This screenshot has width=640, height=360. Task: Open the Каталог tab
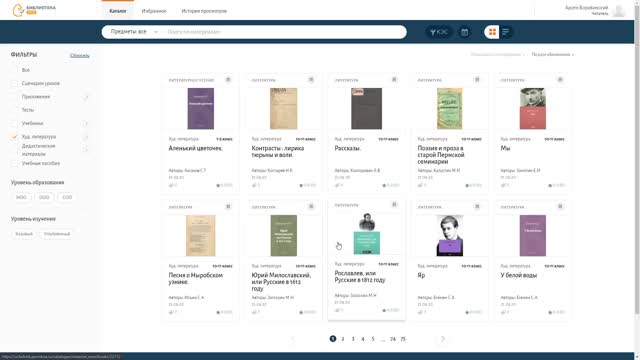(x=118, y=11)
